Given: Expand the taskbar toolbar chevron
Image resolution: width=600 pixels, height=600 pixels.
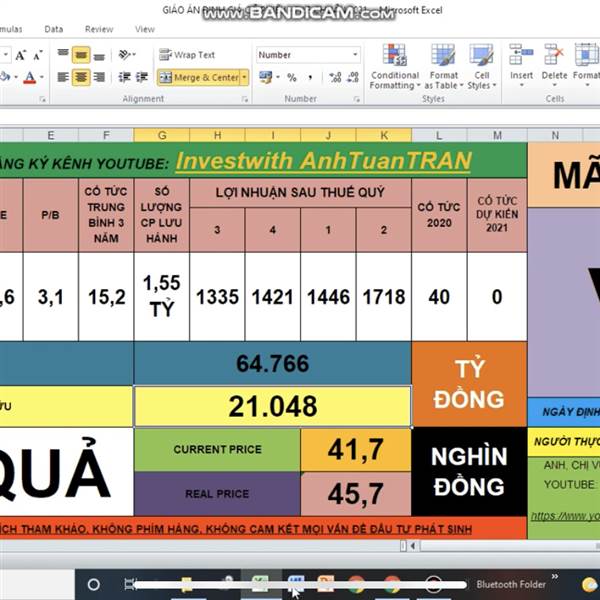Looking at the screenshot, I should 555,577.
